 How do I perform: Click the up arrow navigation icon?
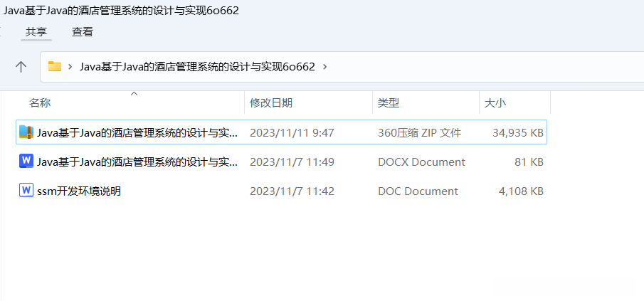[21, 66]
